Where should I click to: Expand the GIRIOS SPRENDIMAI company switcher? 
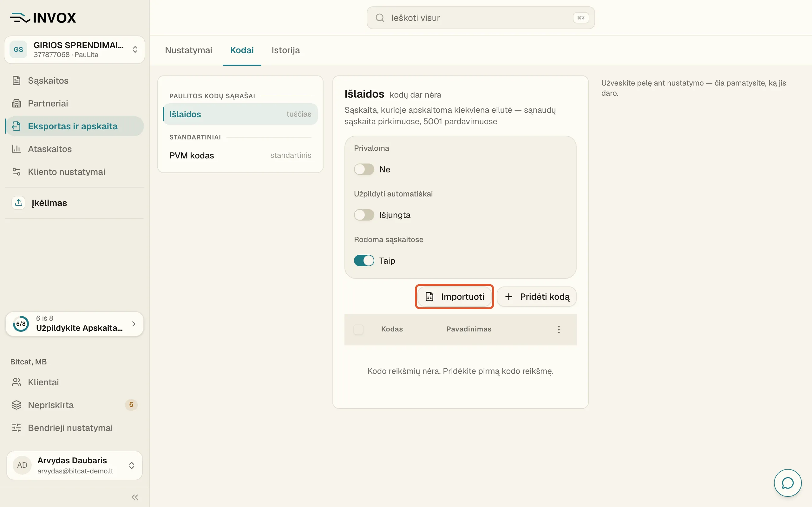tap(75, 50)
